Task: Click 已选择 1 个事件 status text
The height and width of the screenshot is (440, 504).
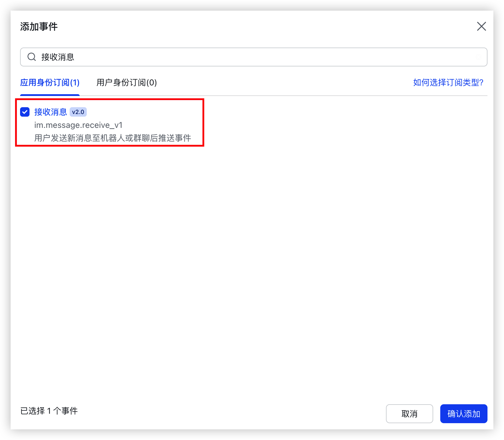Action: pyautogui.click(x=49, y=411)
